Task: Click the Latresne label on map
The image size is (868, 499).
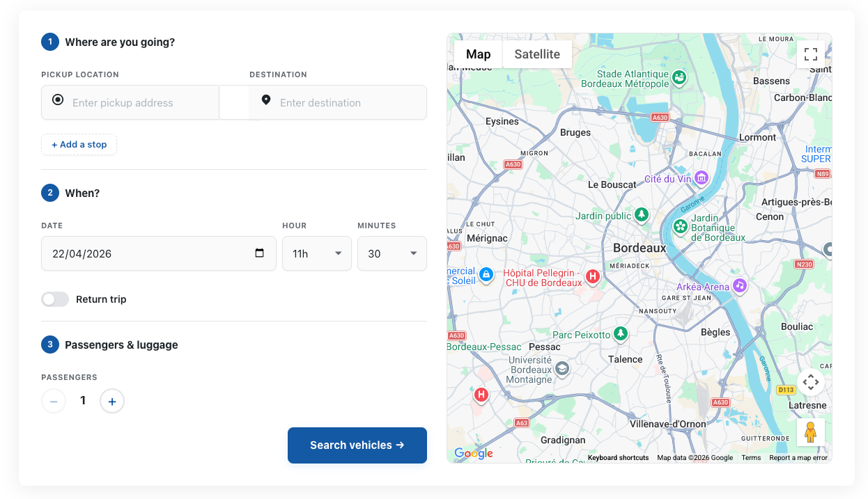Action: tap(807, 405)
